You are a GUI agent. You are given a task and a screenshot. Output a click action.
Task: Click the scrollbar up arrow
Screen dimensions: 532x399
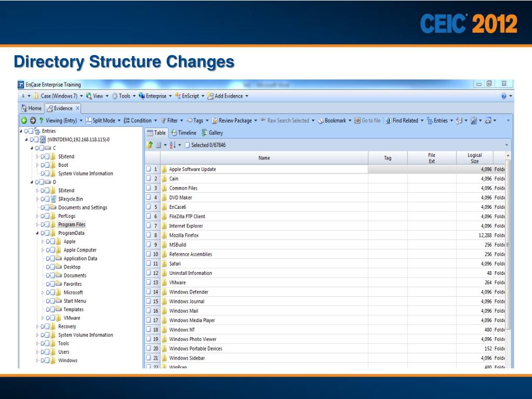click(x=508, y=155)
